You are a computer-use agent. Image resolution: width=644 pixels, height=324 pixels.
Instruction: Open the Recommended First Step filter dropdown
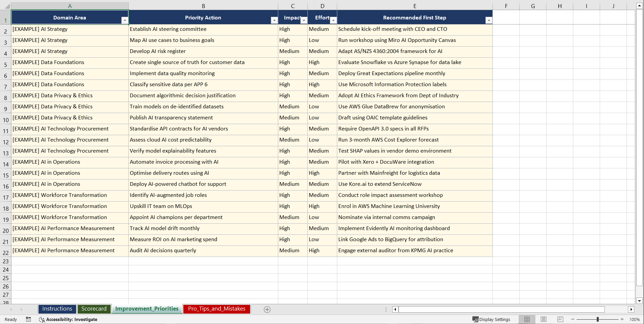pos(489,20)
